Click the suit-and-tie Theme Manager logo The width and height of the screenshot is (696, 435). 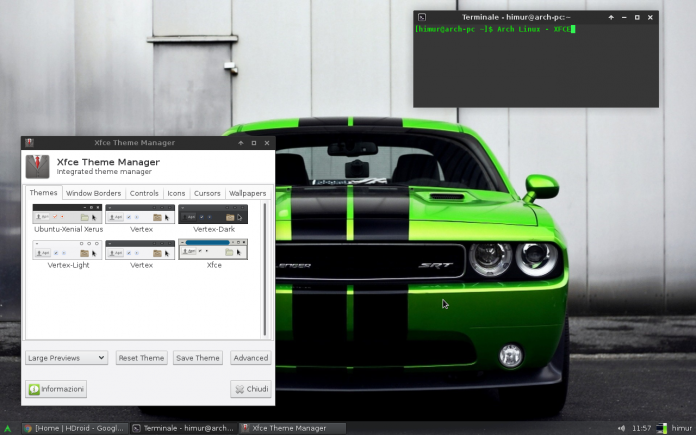[37, 166]
